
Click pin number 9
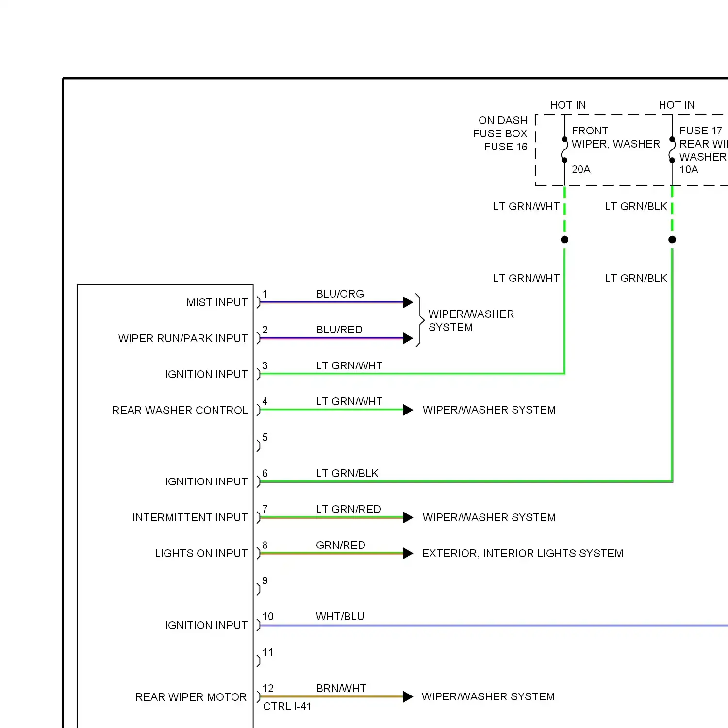pos(265,580)
